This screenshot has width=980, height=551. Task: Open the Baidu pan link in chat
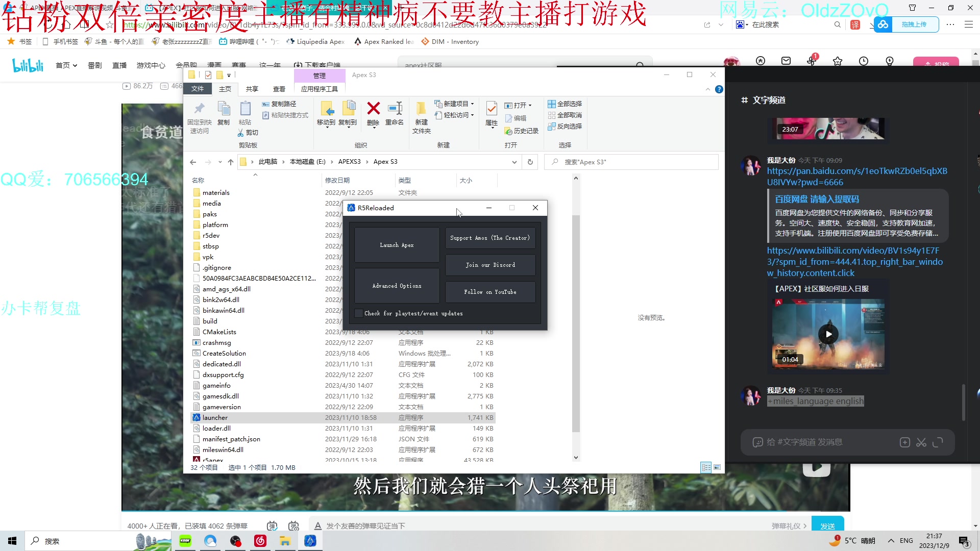857,177
